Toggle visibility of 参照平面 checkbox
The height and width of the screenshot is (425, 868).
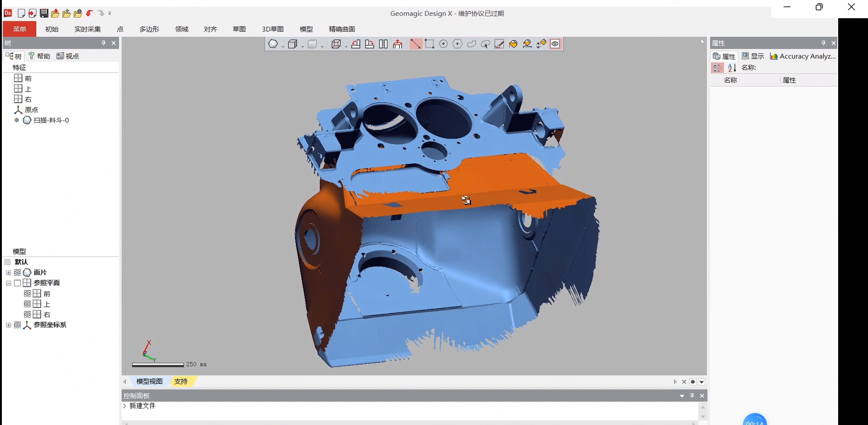17,283
